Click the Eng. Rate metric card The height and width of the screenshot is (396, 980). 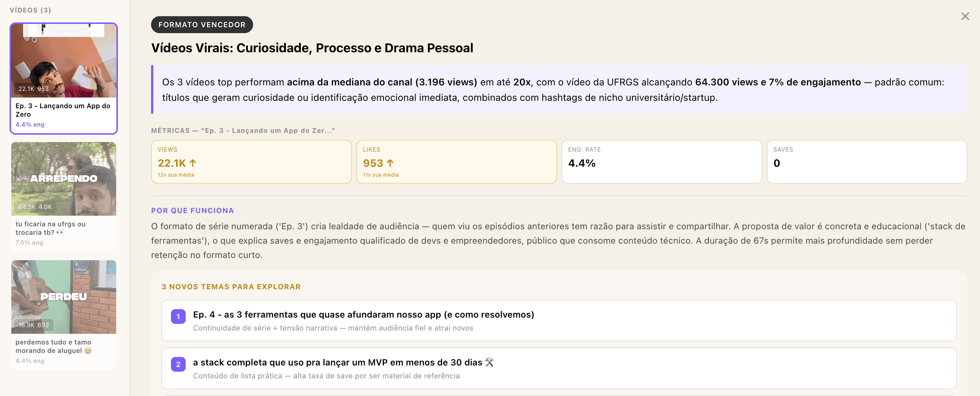point(661,162)
